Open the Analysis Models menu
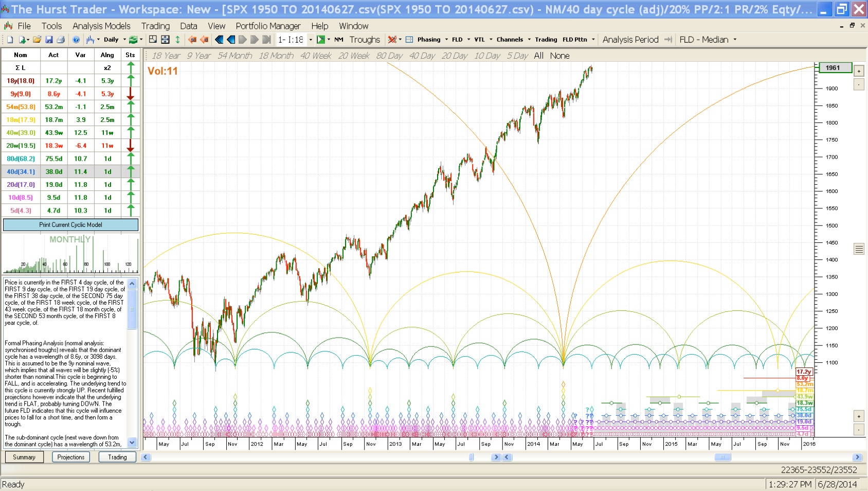Screen dimensions: 868x491 click(101, 26)
